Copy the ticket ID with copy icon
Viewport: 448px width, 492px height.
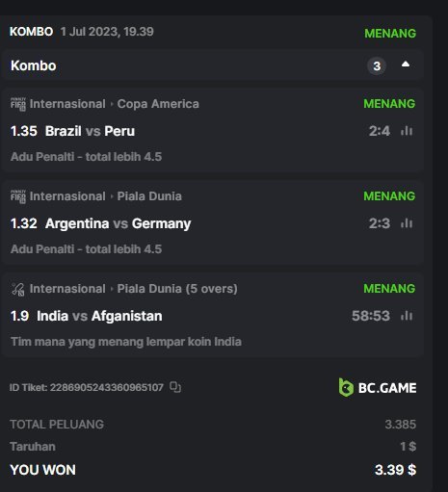pos(175,387)
